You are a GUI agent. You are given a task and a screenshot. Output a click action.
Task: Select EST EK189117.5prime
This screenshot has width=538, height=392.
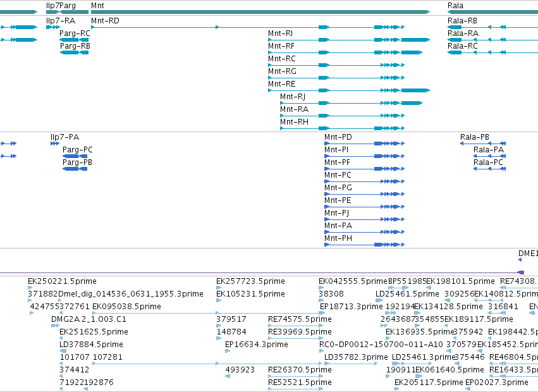click(479, 319)
